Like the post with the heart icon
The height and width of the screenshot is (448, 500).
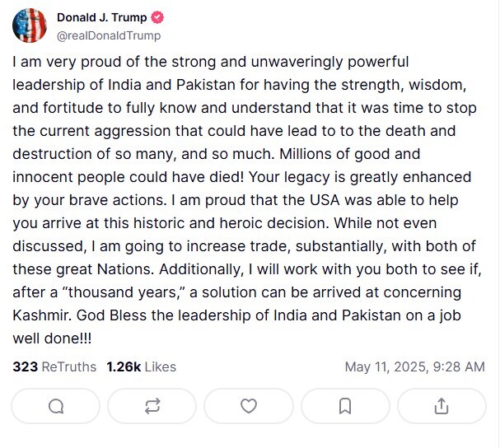pyautogui.click(x=249, y=406)
